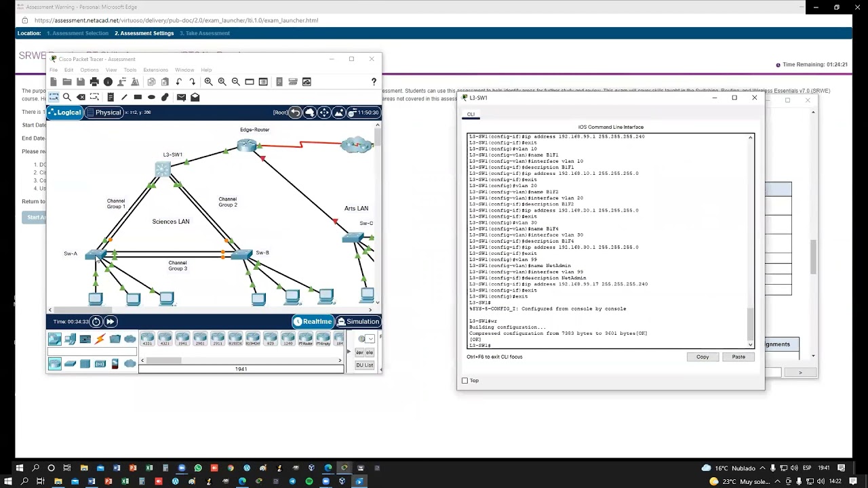Open the File menu
Image resolution: width=868 pixels, height=488 pixels.
54,70
